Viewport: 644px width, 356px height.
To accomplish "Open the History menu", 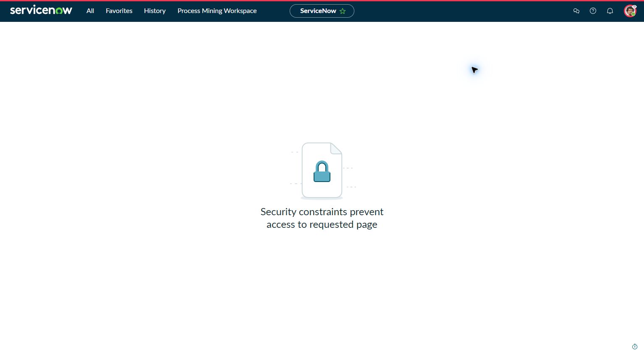I will coord(155,11).
